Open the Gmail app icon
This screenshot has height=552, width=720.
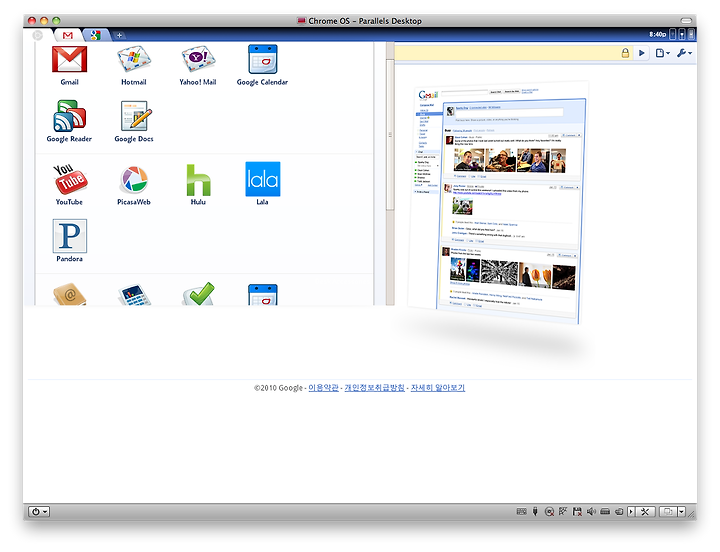pos(69,59)
